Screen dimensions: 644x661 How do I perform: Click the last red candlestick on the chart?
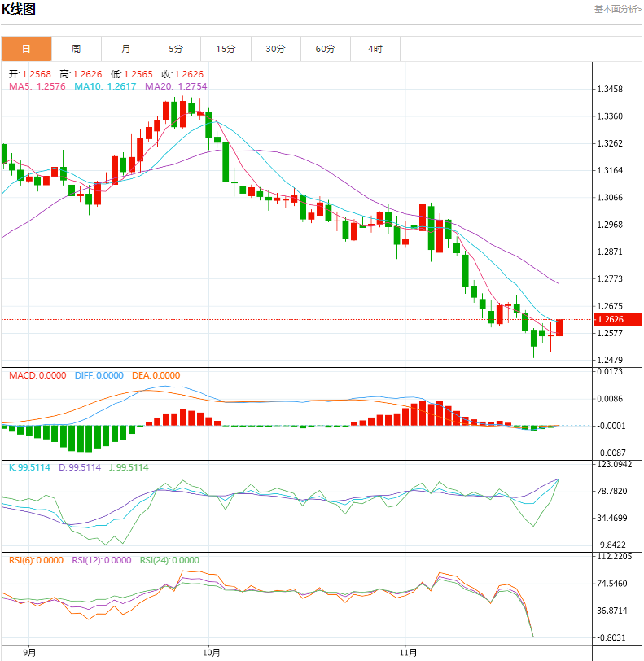559,327
